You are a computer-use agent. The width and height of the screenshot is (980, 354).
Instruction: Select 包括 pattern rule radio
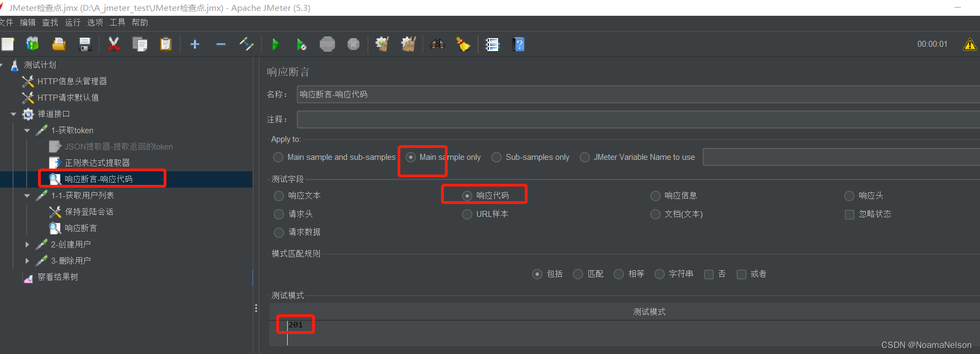pos(537,274)
